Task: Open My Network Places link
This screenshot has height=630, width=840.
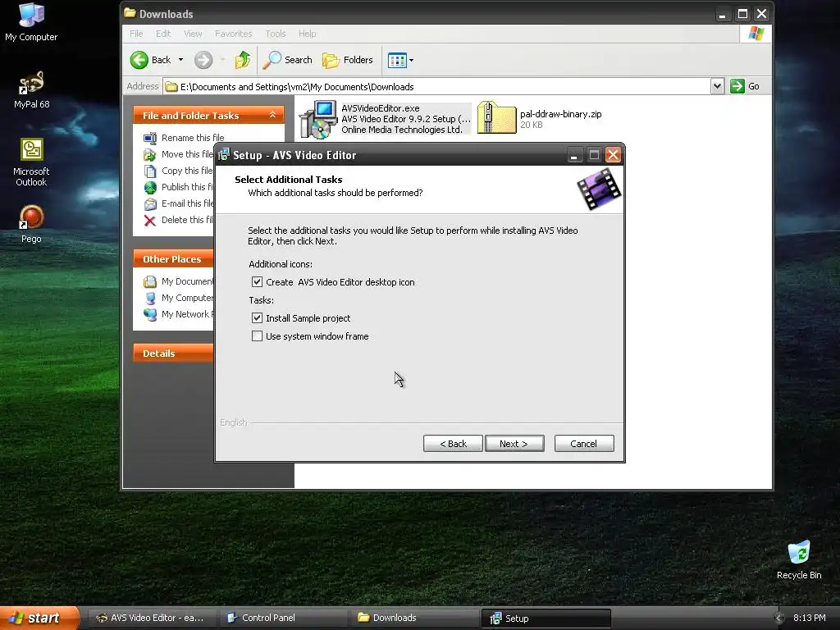Action: (x=178, y=314)
